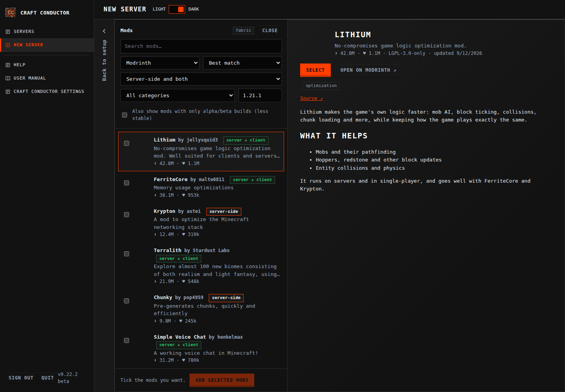Click the 'Back to setup' vertical label
This screenshot has width=565, height=392.
point(104,60)
